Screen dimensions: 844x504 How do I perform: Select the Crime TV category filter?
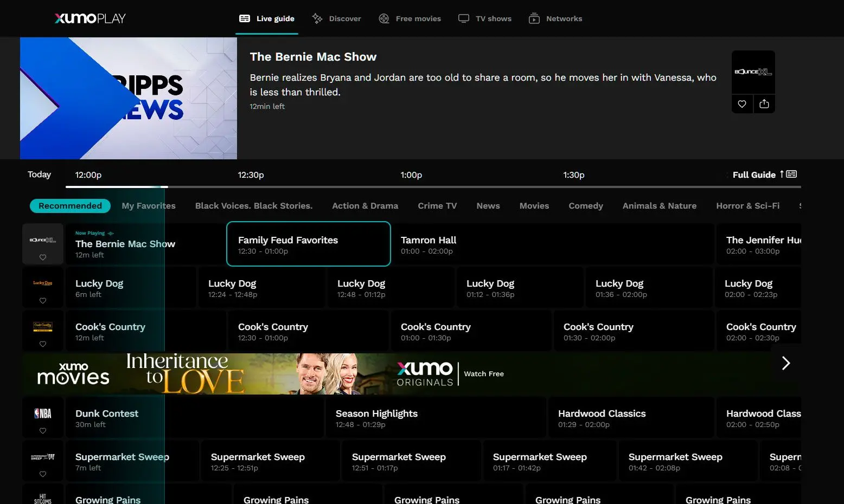point(437,206)
